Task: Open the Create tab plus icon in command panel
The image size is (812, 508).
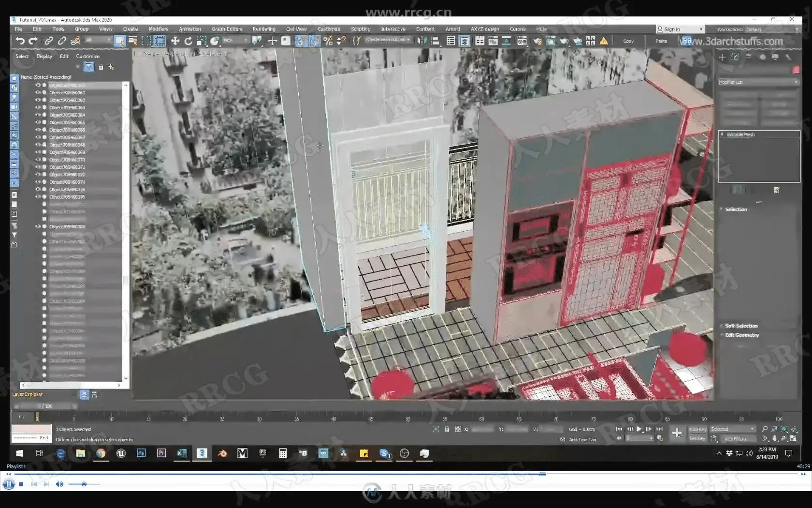Action: [722, 57]
